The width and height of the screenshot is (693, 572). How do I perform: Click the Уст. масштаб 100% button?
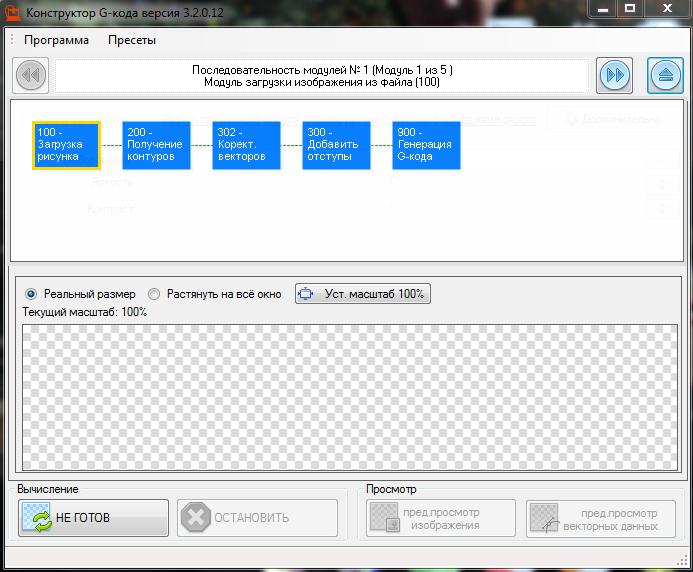point(363,294)
